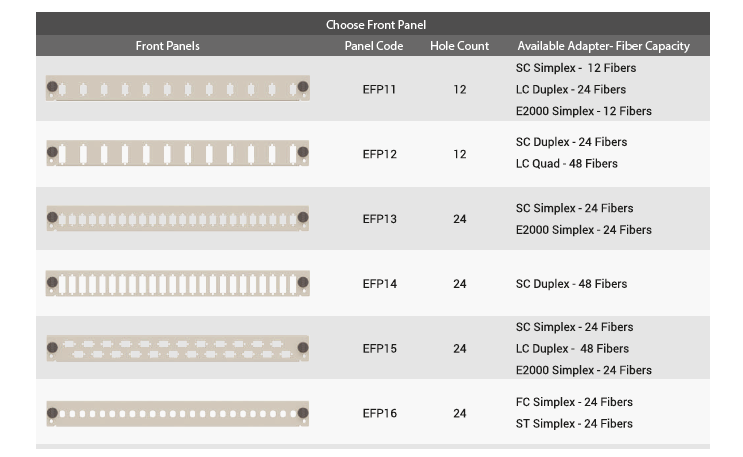Click the EFP11 front panel image
This screenshot has height=457, width=743.
coord(177,89)
